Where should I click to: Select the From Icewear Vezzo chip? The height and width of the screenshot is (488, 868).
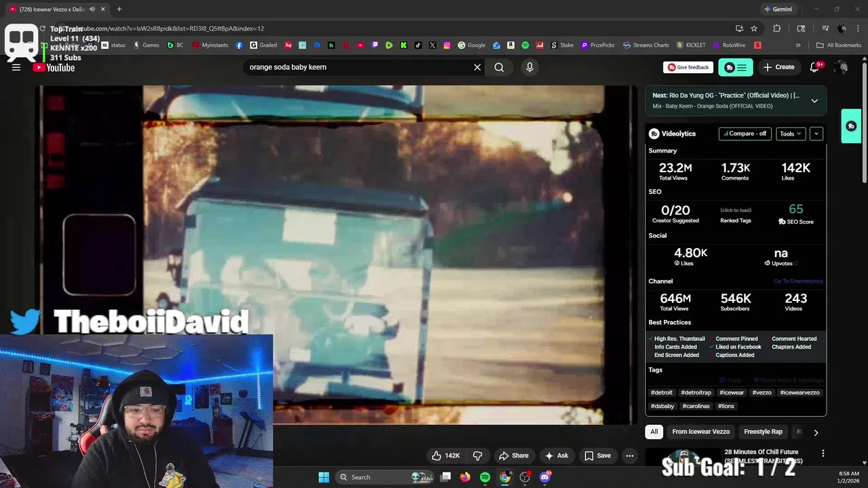pyautogui.click(x=701, y=432)
